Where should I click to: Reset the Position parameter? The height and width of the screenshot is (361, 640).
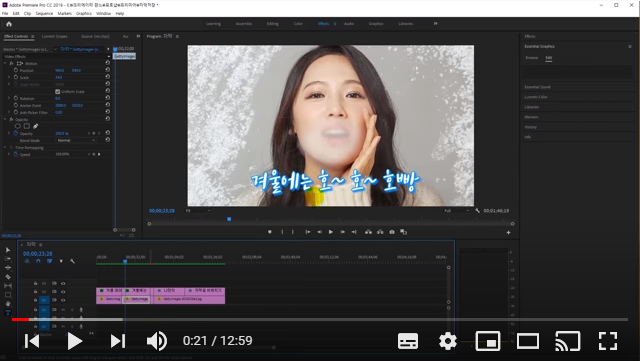coord(107,70)
